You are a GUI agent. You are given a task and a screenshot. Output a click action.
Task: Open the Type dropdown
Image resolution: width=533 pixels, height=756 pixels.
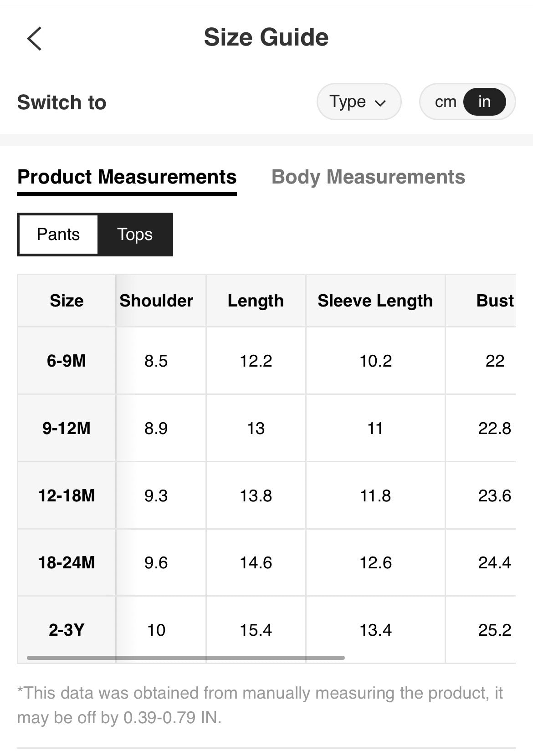(x=359, y=102)
